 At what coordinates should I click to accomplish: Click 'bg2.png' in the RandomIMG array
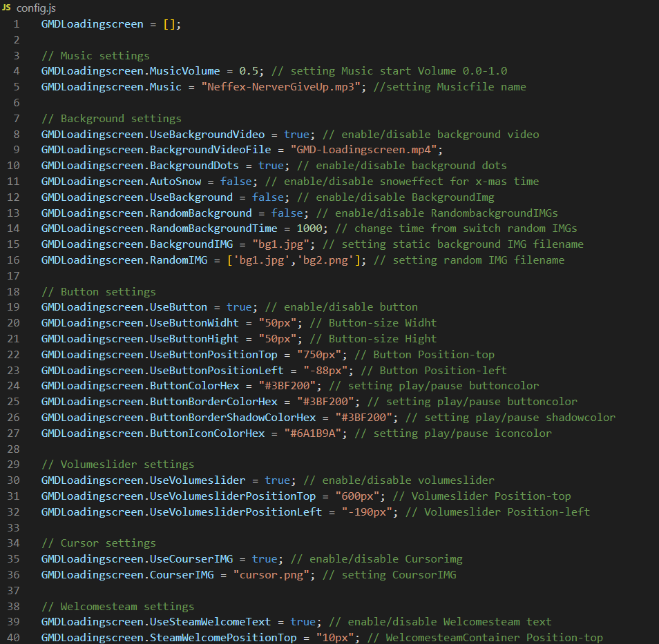[x=325, y=260]
